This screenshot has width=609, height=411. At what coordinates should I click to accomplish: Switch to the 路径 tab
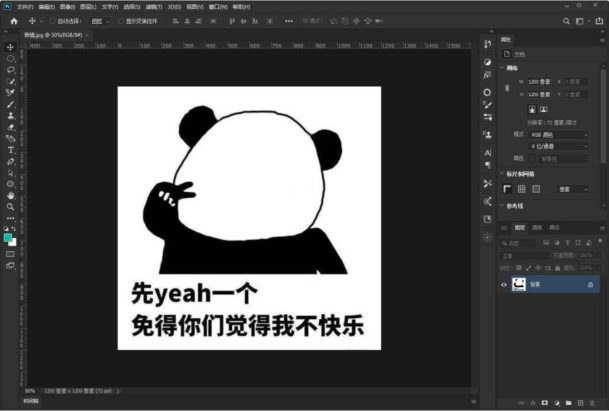[x=554, y=228]
